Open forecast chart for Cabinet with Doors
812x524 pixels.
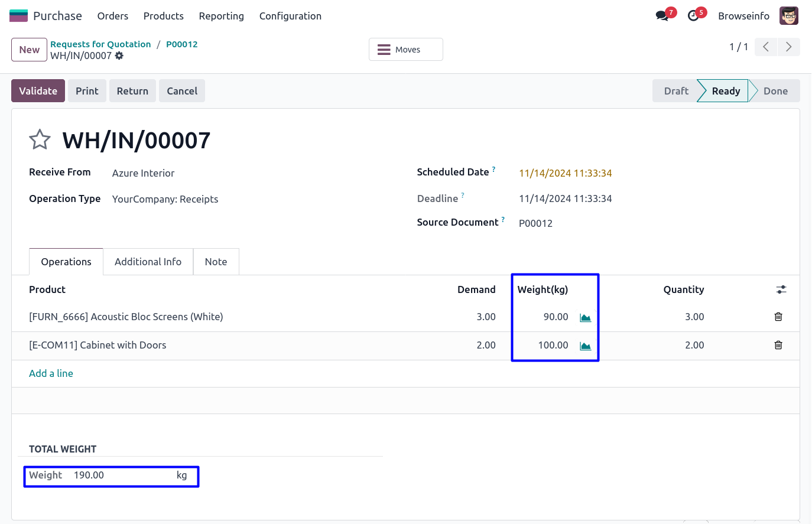coord(585,346)
